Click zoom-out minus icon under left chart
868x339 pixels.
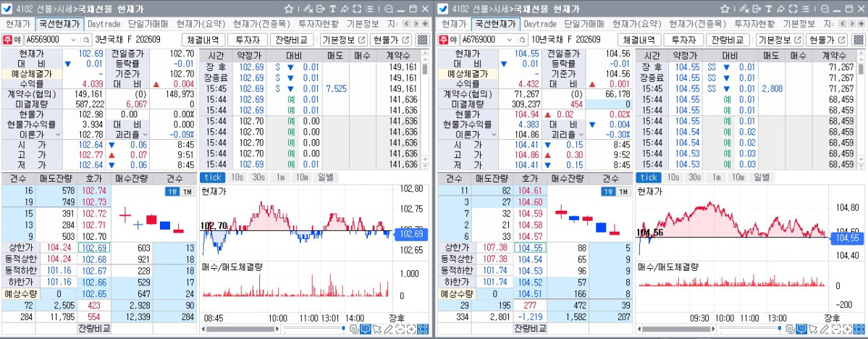(400, 329)
